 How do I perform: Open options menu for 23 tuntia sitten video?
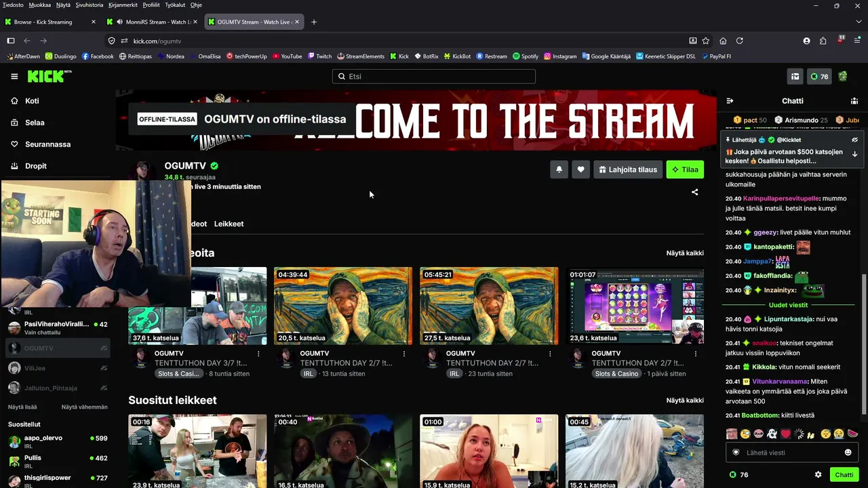tap(550, 353)
